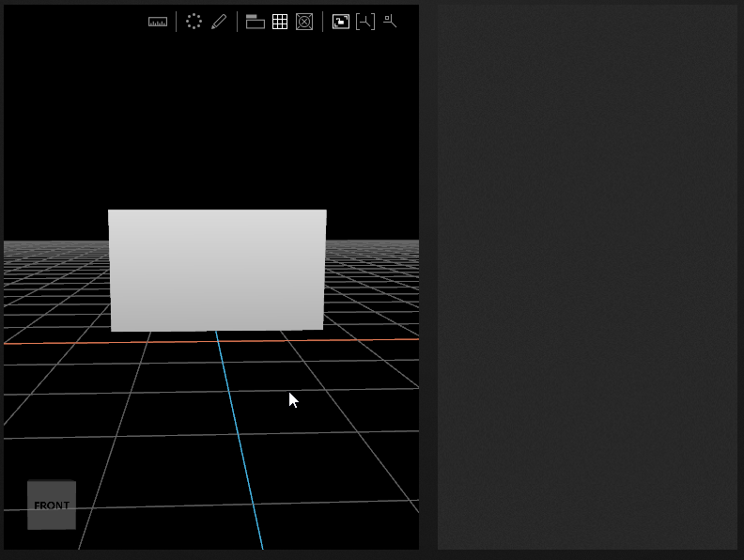Click the crossed-circle frame icon
This screenshot has width=744, height=560.
coord(304,22)
